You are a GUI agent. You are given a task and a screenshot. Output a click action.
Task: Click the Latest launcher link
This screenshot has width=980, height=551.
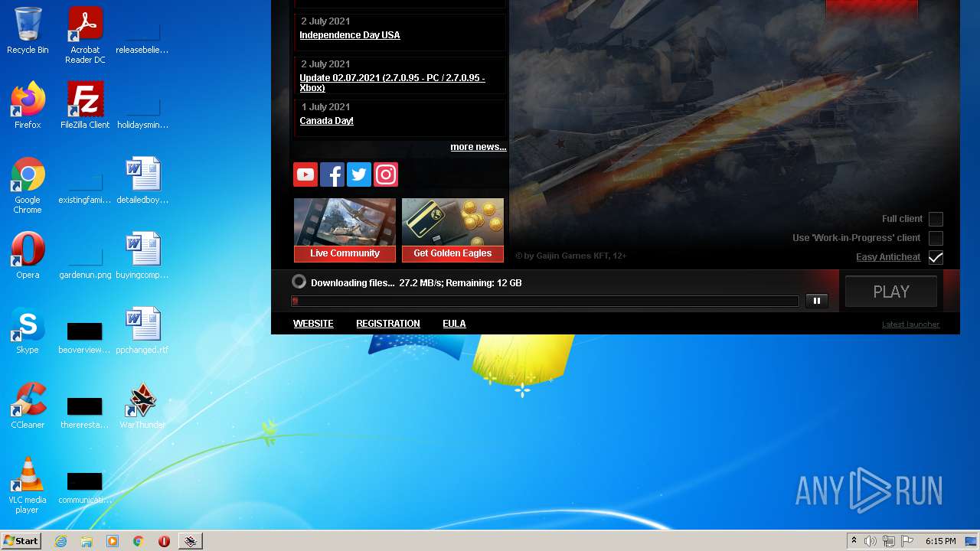click(x=910, y=324)
